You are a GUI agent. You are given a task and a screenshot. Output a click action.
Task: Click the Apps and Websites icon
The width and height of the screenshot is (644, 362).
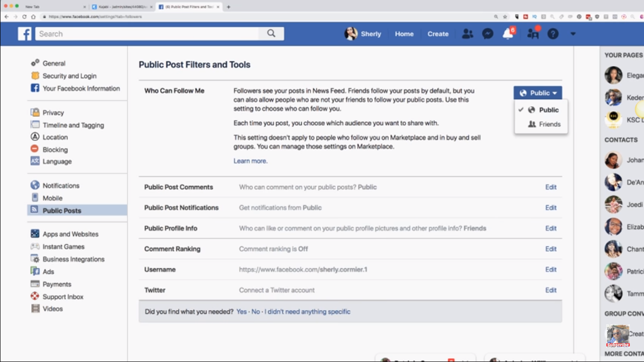tap(35, 234)
